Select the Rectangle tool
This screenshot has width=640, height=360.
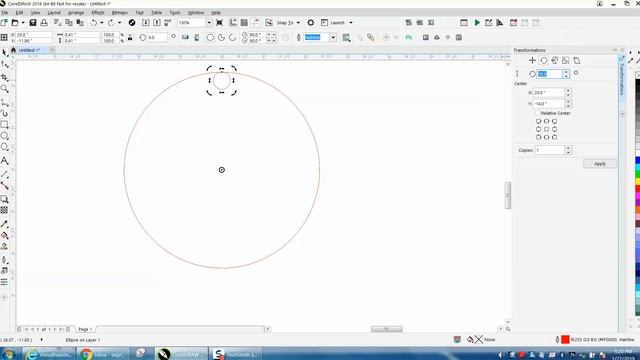(4, 124)
